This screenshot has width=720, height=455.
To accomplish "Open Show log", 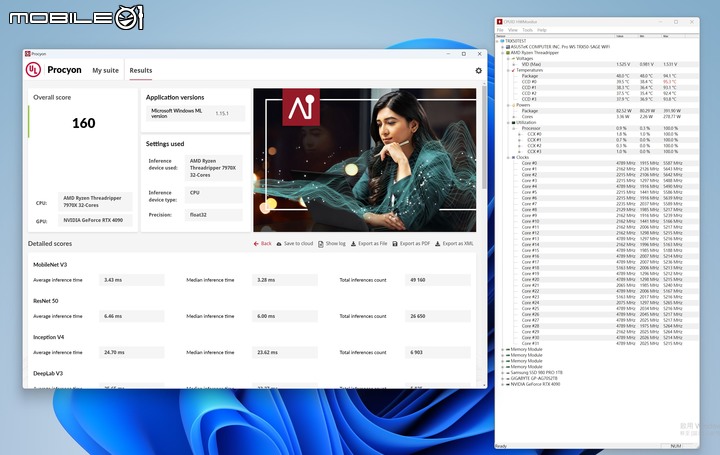I will (x=332, y=244).
